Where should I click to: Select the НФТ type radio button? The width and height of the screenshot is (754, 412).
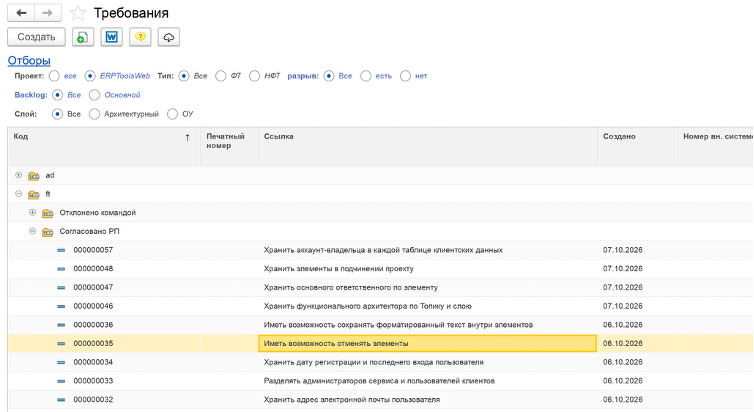coord(254,76)
